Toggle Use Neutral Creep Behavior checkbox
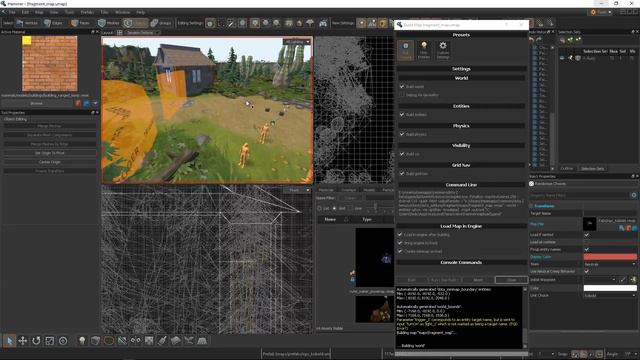640x360 pixels. coord(587,271)
